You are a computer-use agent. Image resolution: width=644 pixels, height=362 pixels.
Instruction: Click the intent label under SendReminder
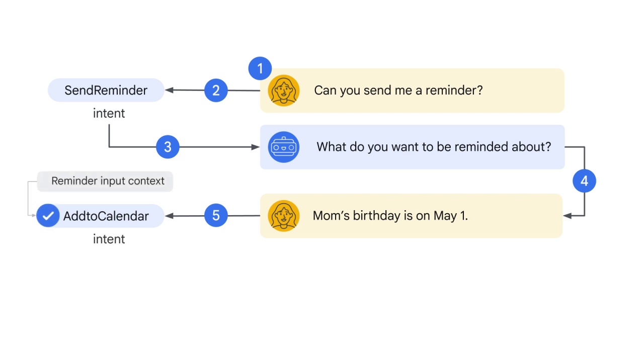(109, 114)
